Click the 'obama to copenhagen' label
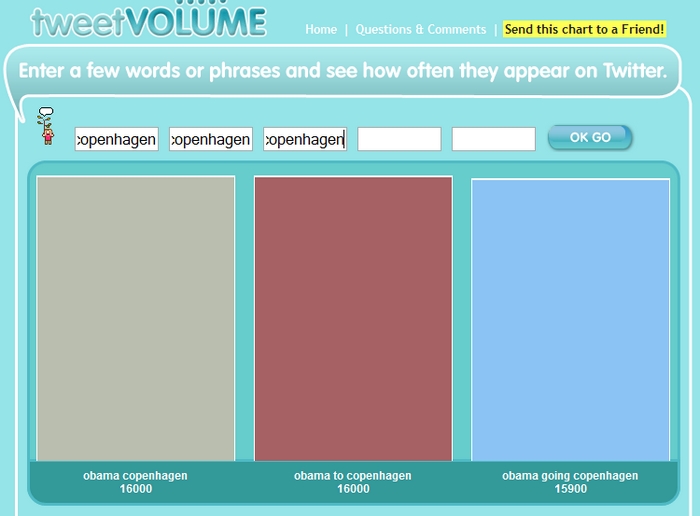Screen dimensions: 700x516 [x=353, y=476]
